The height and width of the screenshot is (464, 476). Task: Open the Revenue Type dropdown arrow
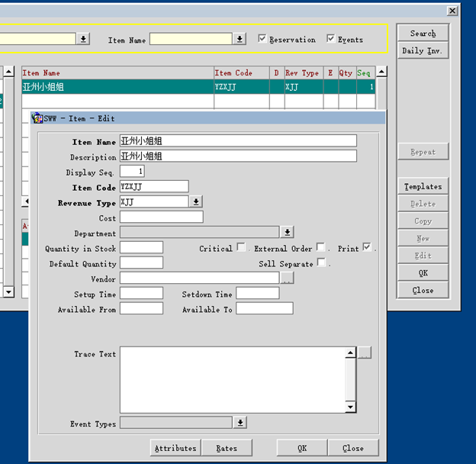click(x=196, y=201)
